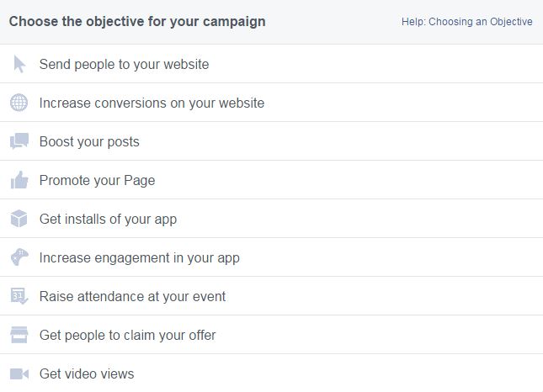
Task: Select "Increase engagement in your app"
Action: click(x=271, y=257)
